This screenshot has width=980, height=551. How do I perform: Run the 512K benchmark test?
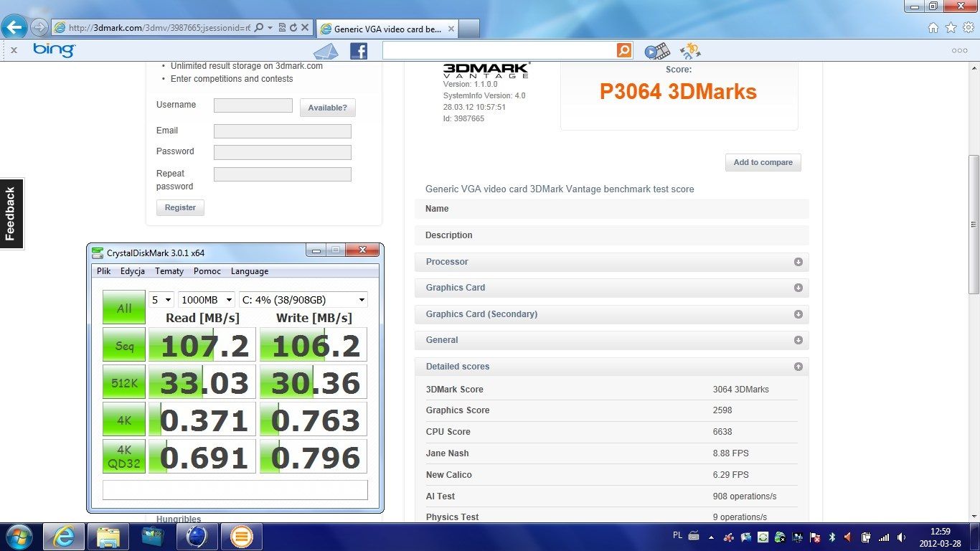(124, 382)
